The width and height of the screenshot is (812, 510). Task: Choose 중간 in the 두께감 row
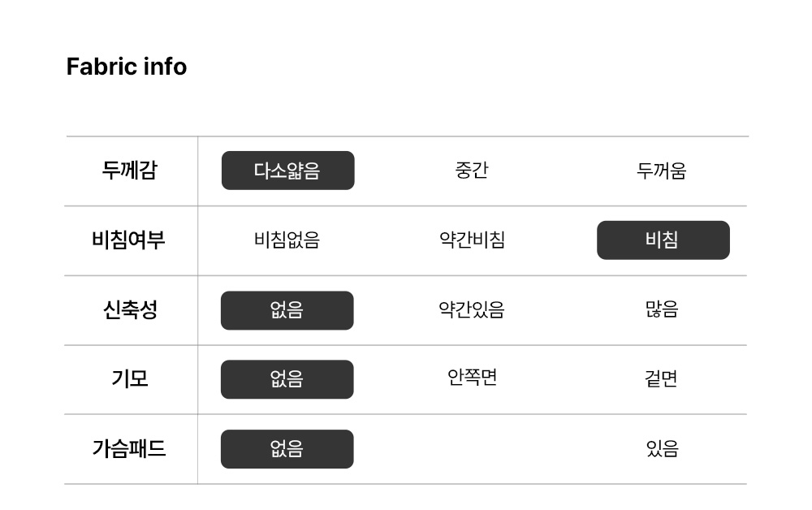pos(472,171)
